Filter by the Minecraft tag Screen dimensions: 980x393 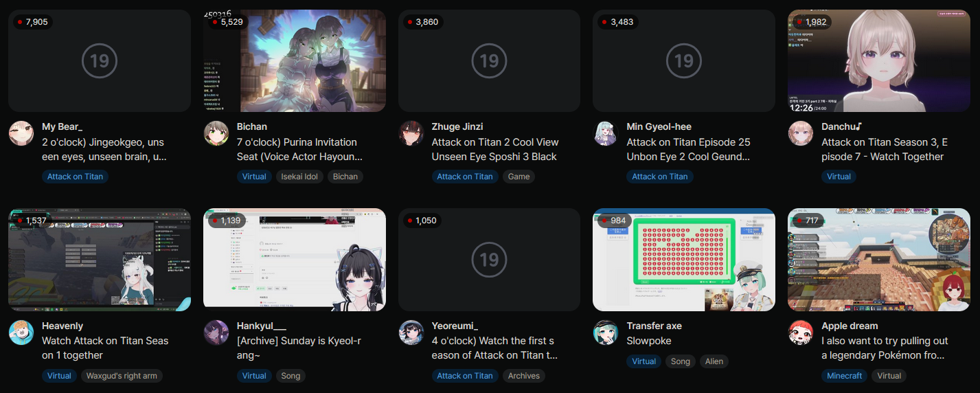[844, 376]
